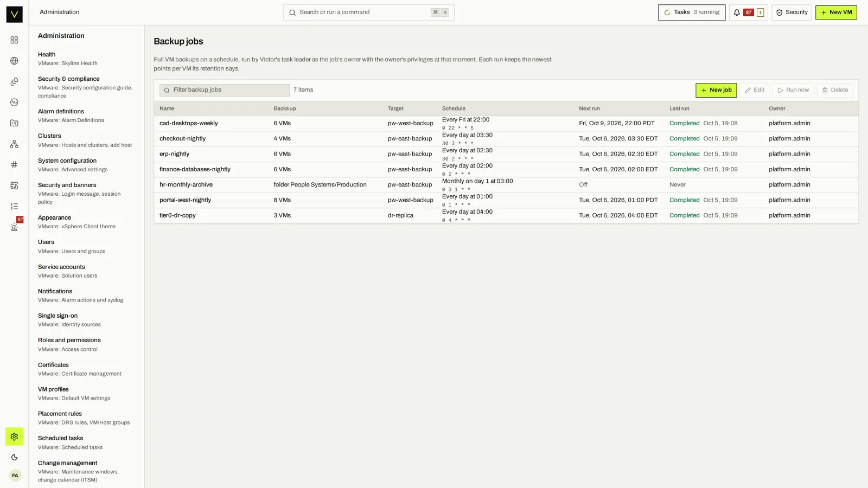Viewport: 868px width, 488px height.
Task: Open the copy/templates icon in the left rail
Action: point(14,81)
